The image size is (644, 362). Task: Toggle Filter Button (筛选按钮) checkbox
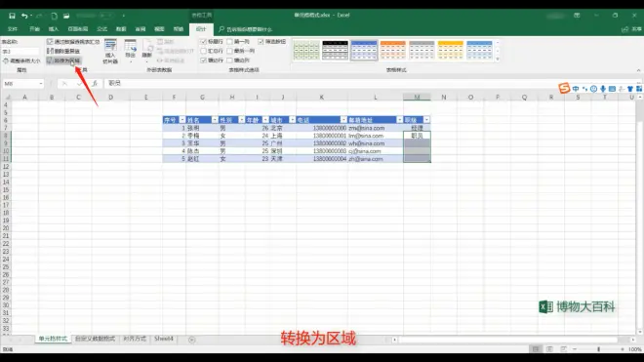pyautogui.click(x=261, y=42)
